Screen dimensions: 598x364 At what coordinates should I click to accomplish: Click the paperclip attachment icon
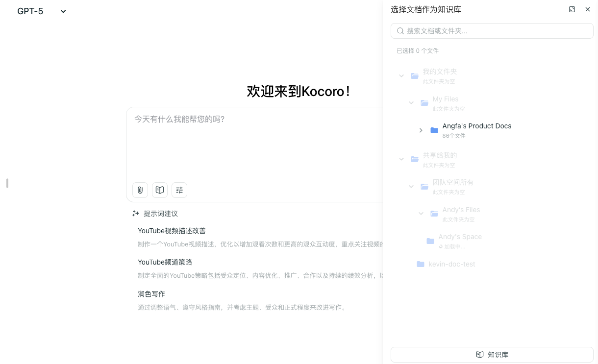(x=140, y=190)
